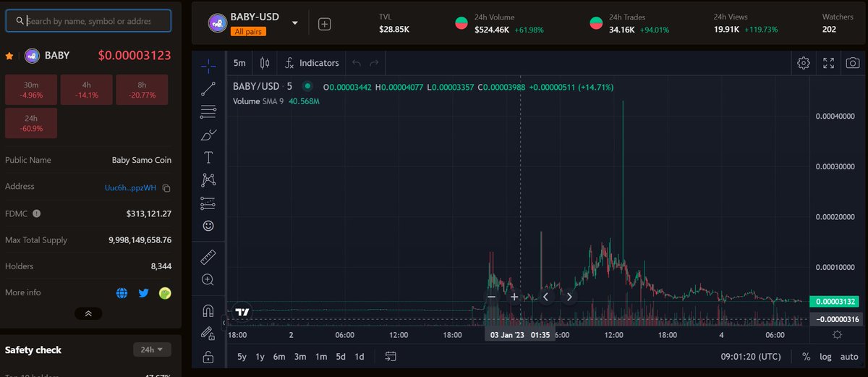Open the token Twitter link

point(143,293)
